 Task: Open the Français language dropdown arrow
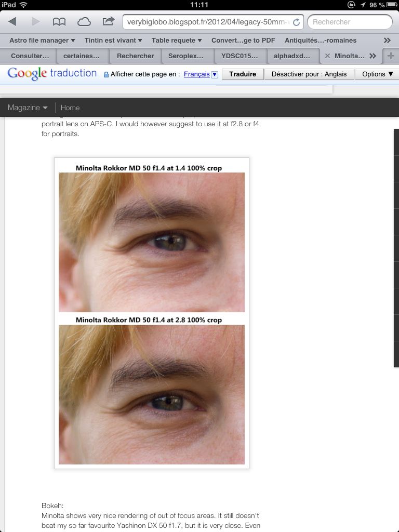point(215,74)
